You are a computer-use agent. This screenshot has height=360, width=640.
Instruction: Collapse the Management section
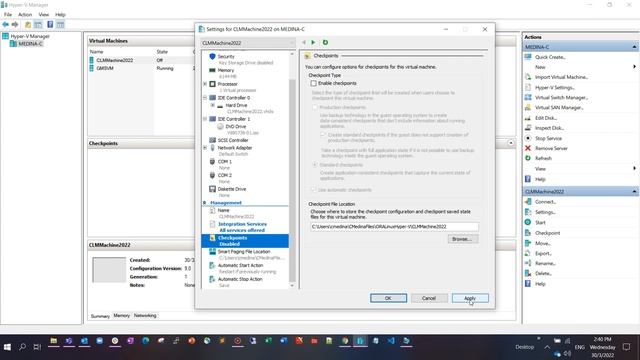(x=204, y=203)
